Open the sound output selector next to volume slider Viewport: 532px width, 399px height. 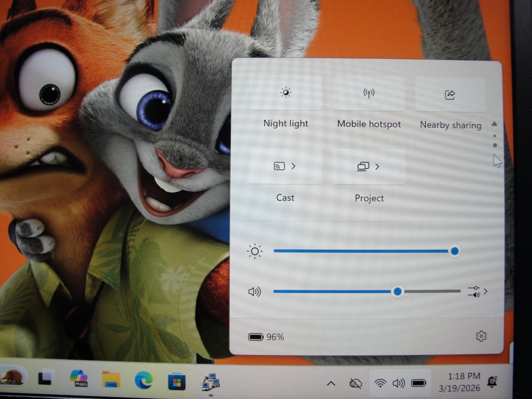click(x=477, y=292)
